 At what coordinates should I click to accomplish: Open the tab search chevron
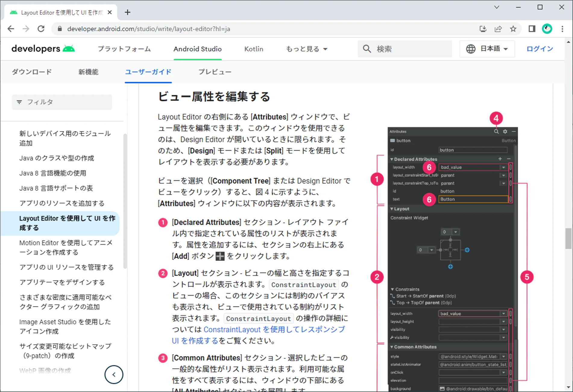pyautogui.click(x=497, y=7)
